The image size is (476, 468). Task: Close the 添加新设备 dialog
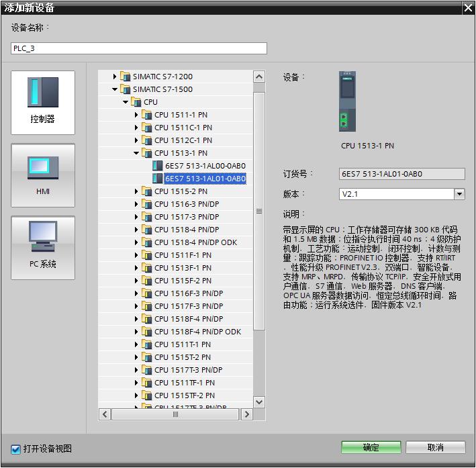468,7
